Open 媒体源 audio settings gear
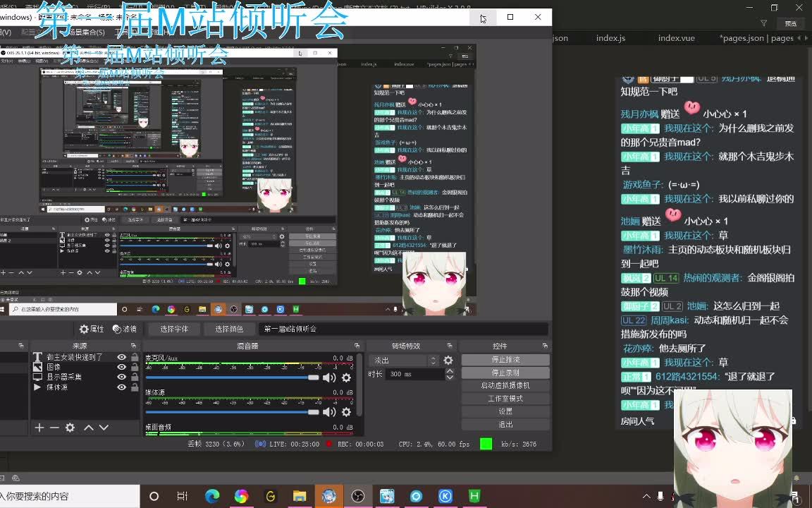 346,412
